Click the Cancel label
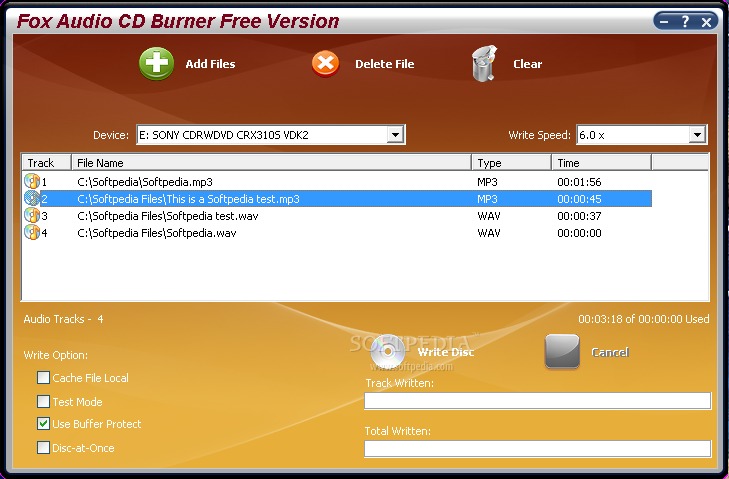The width and height of the screenshot is (729, 479). pos(610,352)
